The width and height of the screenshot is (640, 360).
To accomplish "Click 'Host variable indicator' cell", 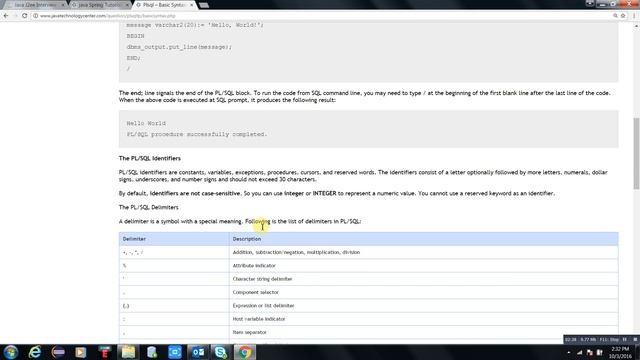I will [x=424, y=319].
